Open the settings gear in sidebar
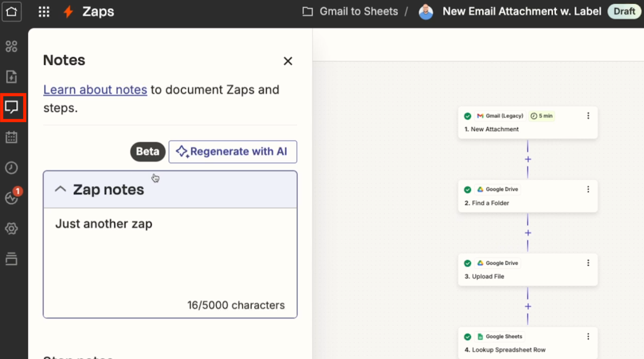The image size is (644, 359). point(11,229)
